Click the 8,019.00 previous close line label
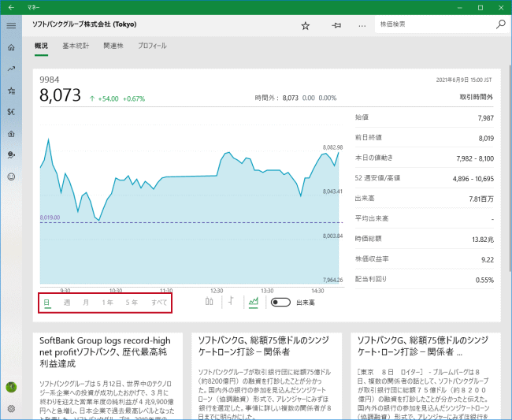Viewport: 512px width, 420px height. click(50, 217)
